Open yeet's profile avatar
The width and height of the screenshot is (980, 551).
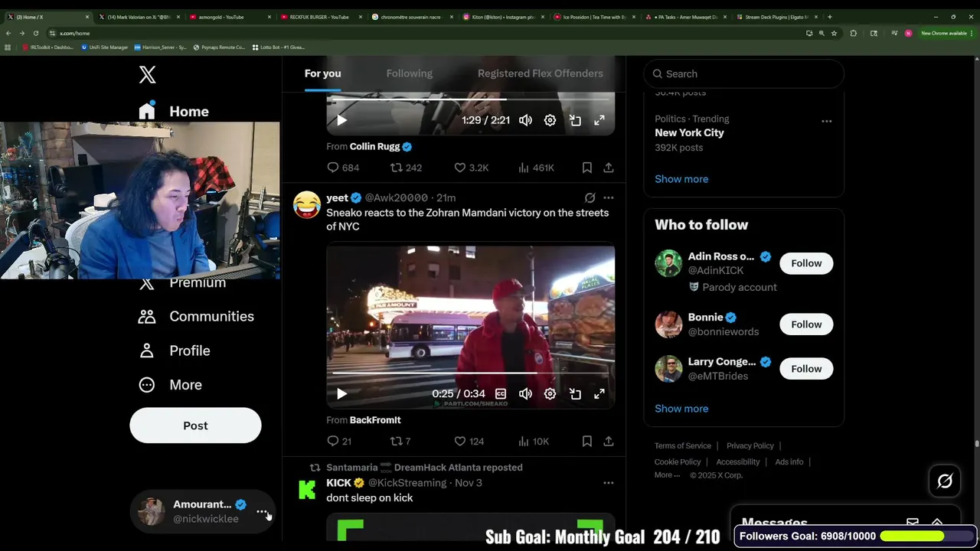click(x=307, y=205)
